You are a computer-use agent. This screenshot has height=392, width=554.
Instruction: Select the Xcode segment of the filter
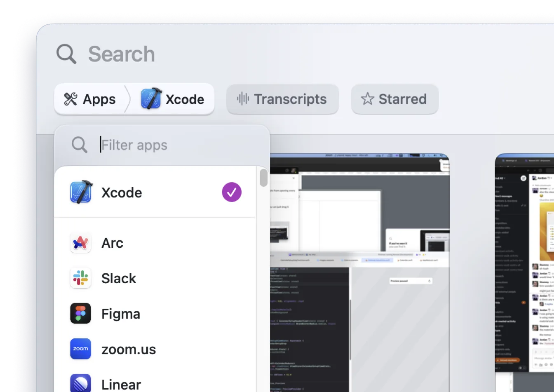click(x=173, y=99)
